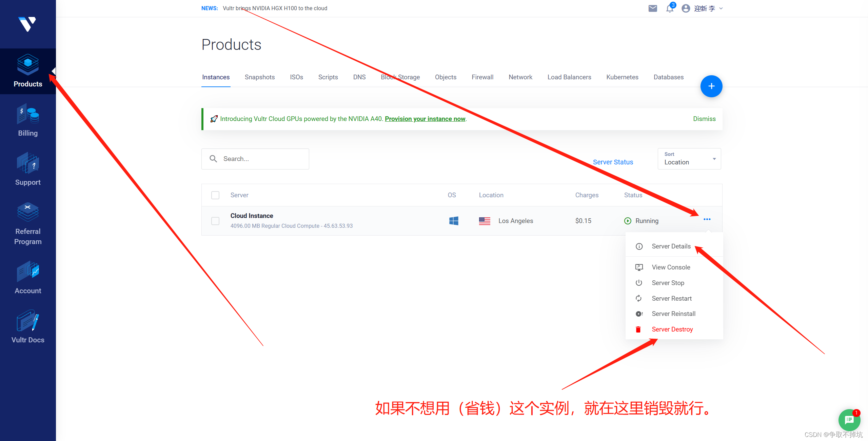Switch to the Load Balancers tab
The image size is (868, 441).
click(x=569, y=77)
